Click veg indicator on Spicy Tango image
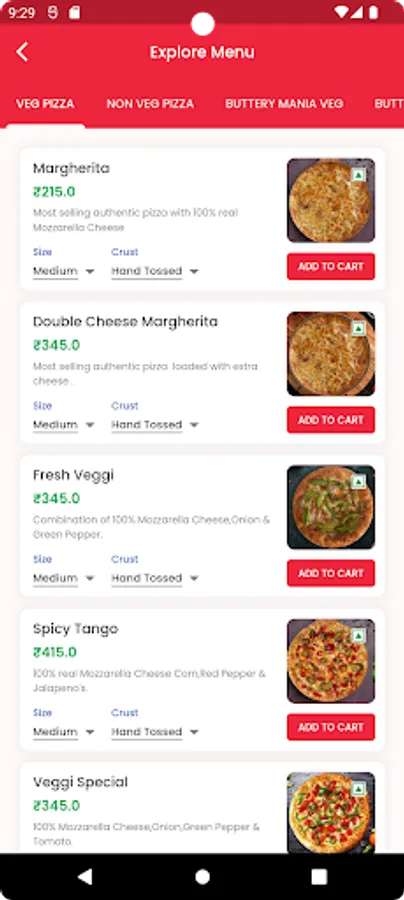The image size is (404, 900). click(x=359, y=635)
